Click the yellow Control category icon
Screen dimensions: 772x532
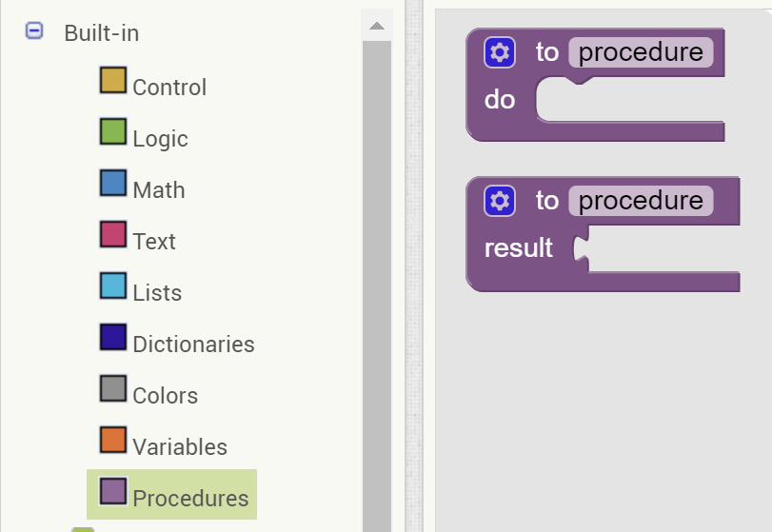tap(113, 80)
